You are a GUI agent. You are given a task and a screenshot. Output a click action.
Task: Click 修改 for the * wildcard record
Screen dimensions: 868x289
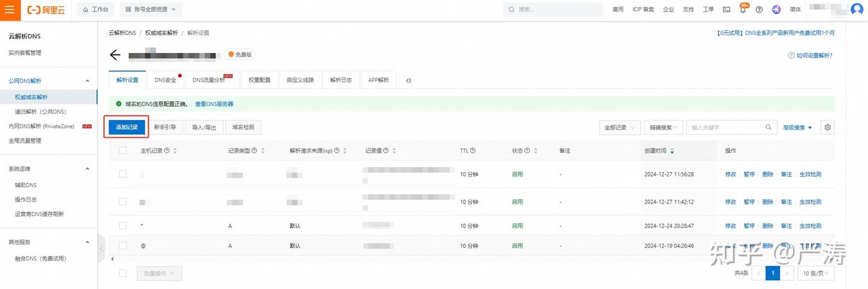click(x=731, y=226)
